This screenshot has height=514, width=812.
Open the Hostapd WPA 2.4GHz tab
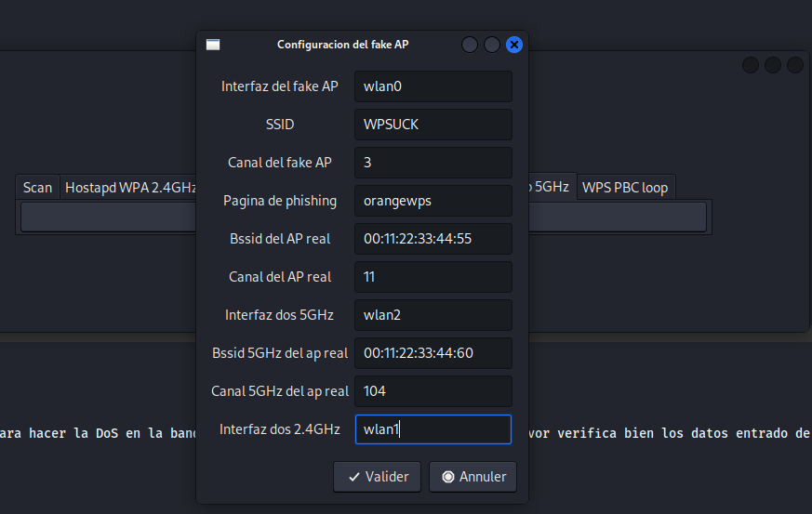pyautogui.click(x=130, y=187)
